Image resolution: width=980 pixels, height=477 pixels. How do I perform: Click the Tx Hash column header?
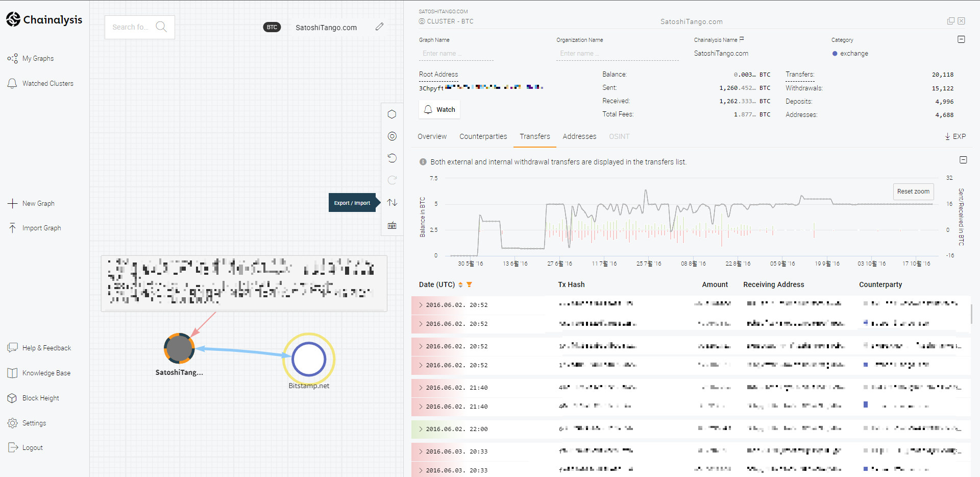tap(571, 284)
